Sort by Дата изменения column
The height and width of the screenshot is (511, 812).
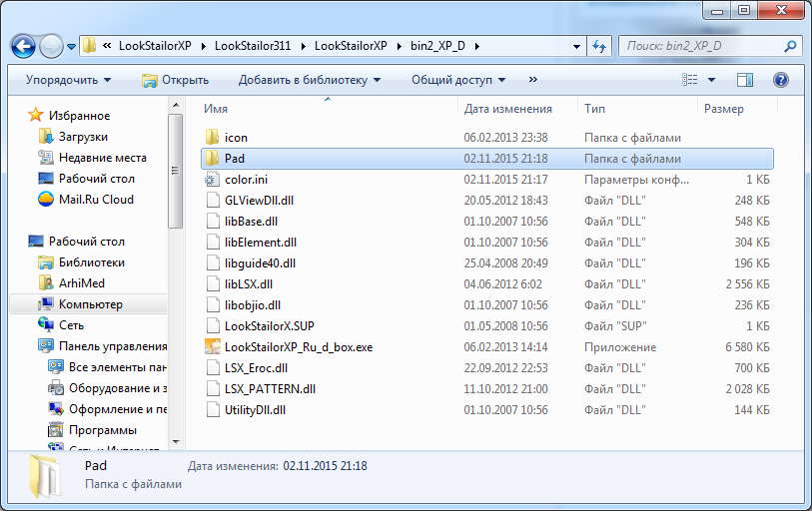(x=508, y=109)
